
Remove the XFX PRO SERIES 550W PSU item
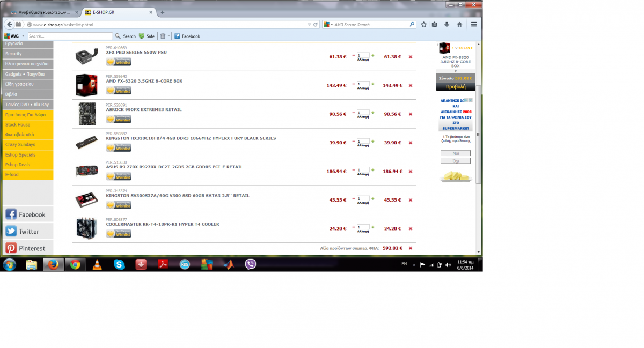[x=411, y=57]
